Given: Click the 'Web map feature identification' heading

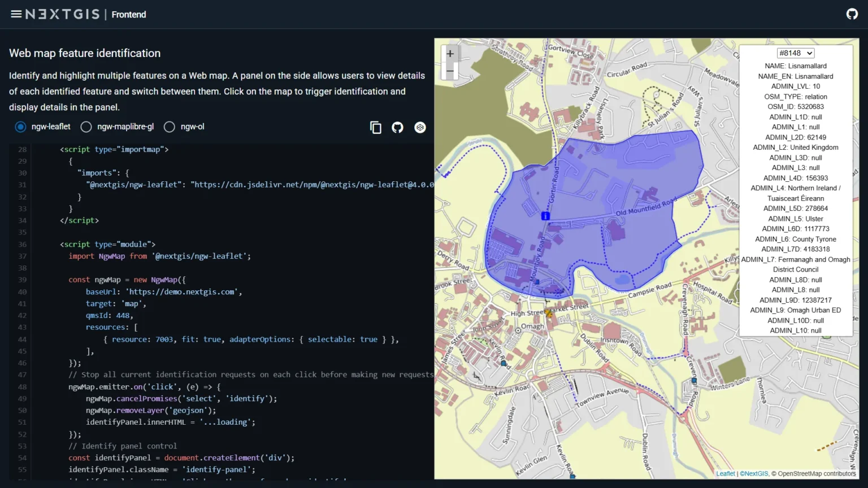Looking at the screenshot, I should [x=85, y=53].
